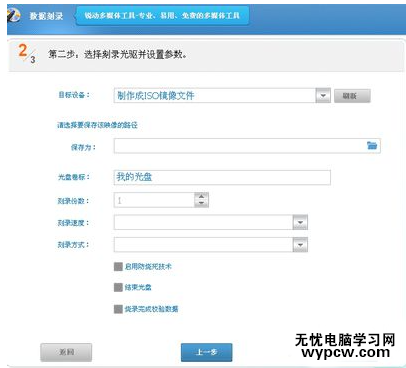Image resolution: width=406 pixels, height=368 pixels.
Task: Decrease 刻录份数 with down spinner arrow
Action: 201,203
